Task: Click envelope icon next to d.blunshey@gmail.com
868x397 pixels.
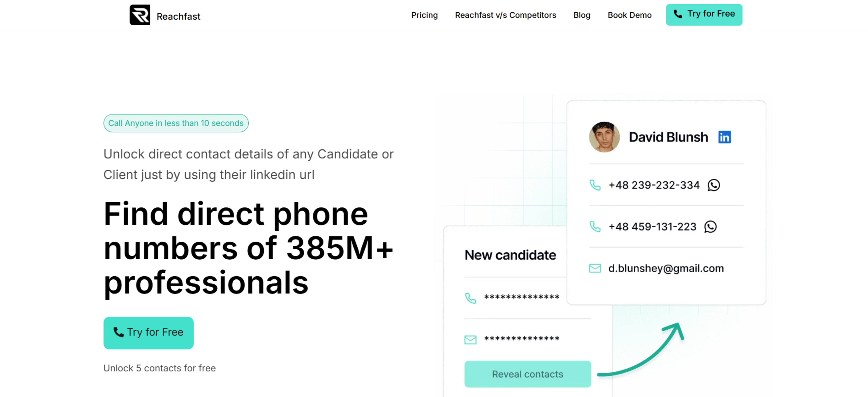Action: (595, 268)
